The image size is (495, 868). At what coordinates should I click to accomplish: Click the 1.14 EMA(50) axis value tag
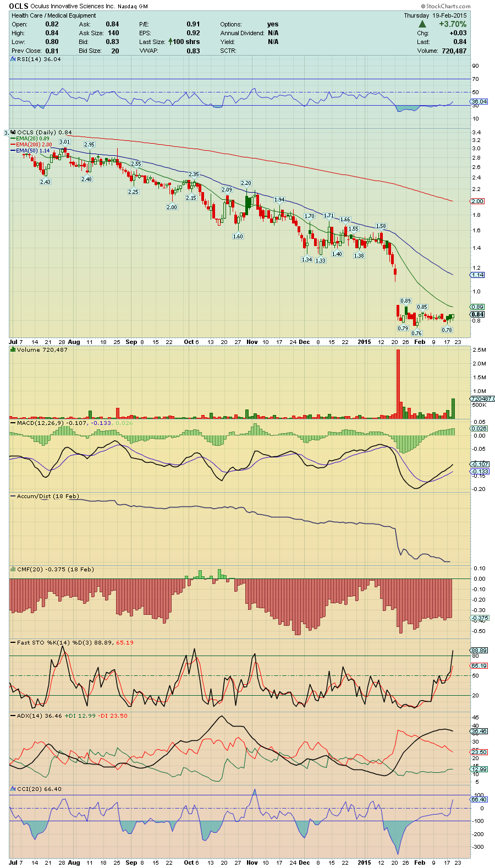(477, 275)
